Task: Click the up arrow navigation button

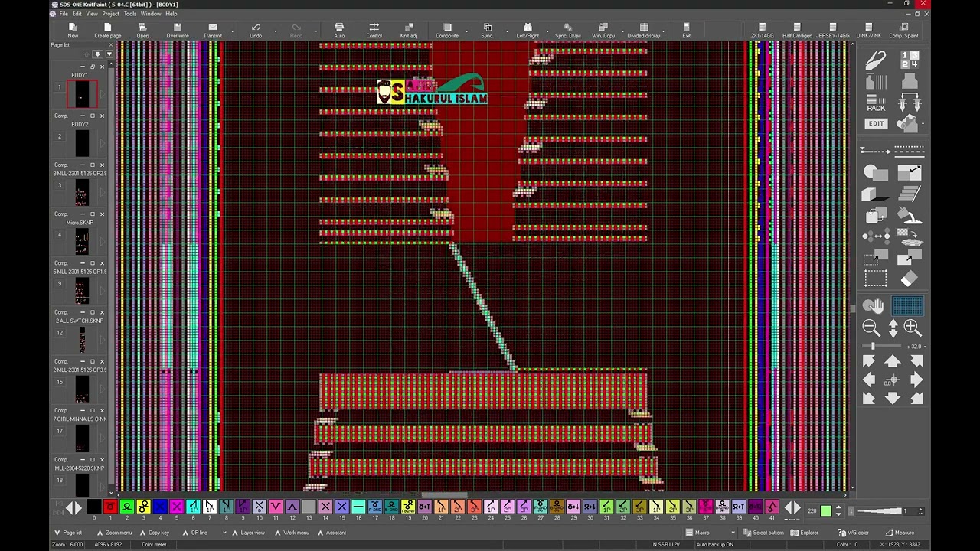Action: click(893, 361)
